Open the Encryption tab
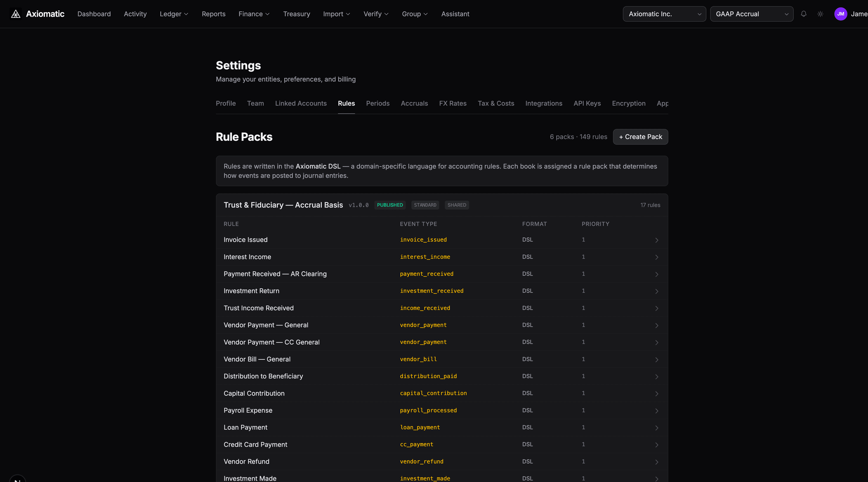This screenshot has width=868, height=482. [x=628, y=103]
